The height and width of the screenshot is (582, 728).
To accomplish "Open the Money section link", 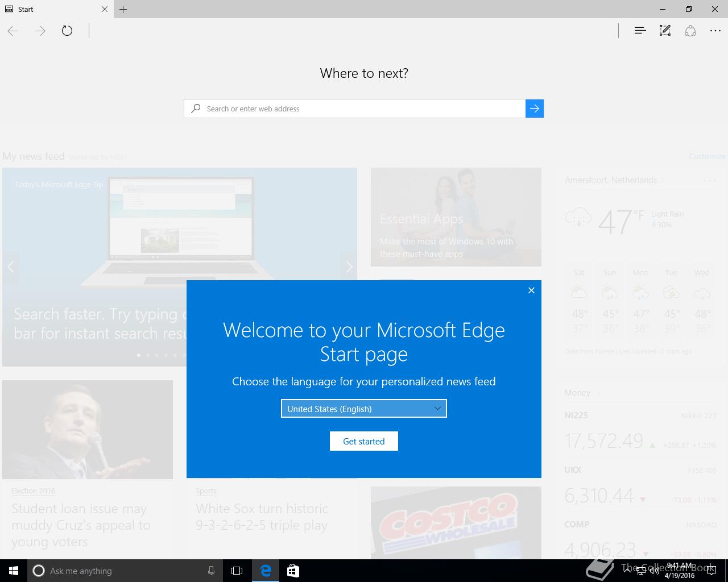I will 582,393.
